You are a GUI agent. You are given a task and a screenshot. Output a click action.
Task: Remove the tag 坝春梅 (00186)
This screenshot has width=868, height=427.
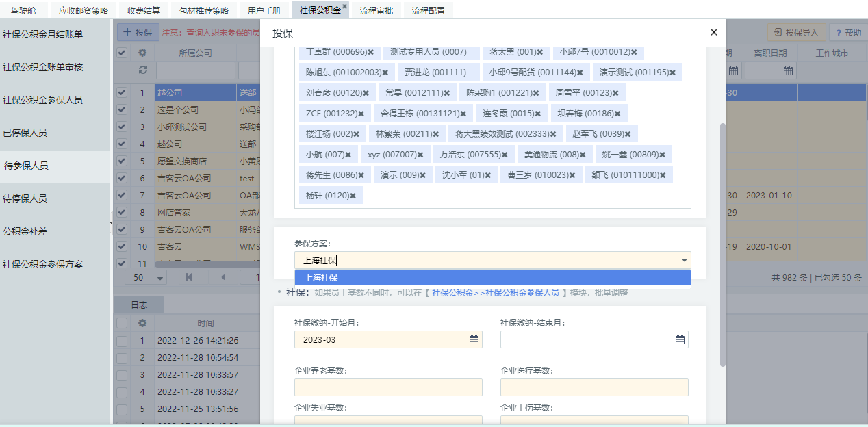point(617,114)
